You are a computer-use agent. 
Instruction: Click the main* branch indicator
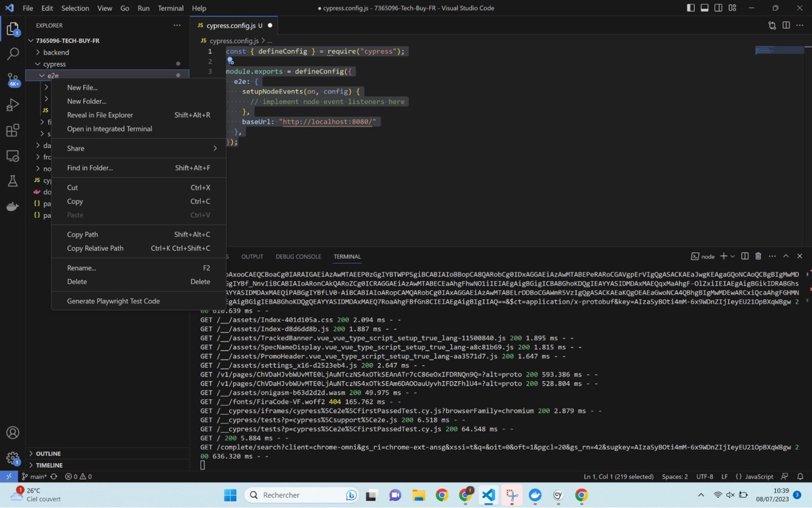coord(34,476)
